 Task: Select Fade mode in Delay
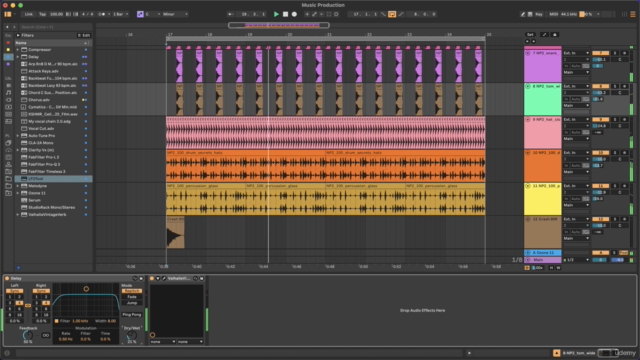point(131,297)
